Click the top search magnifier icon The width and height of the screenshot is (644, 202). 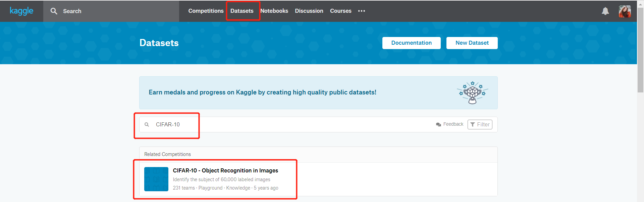54,11
